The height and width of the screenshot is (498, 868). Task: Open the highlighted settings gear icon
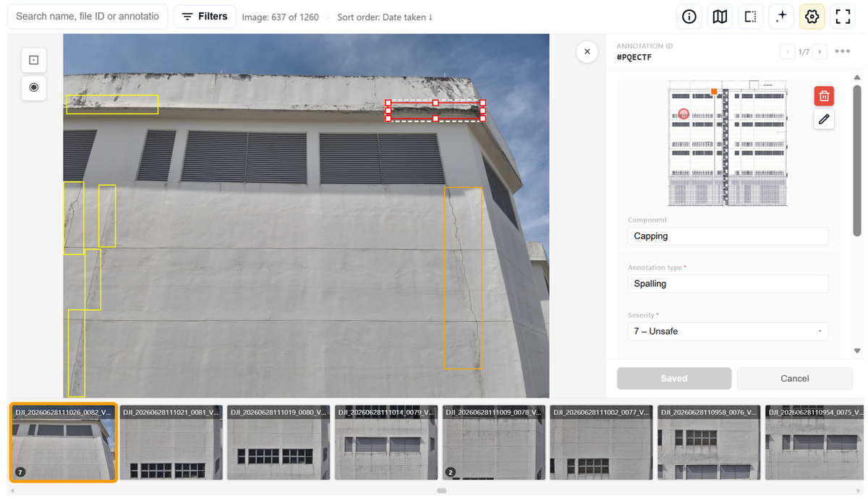click(812, 17)
